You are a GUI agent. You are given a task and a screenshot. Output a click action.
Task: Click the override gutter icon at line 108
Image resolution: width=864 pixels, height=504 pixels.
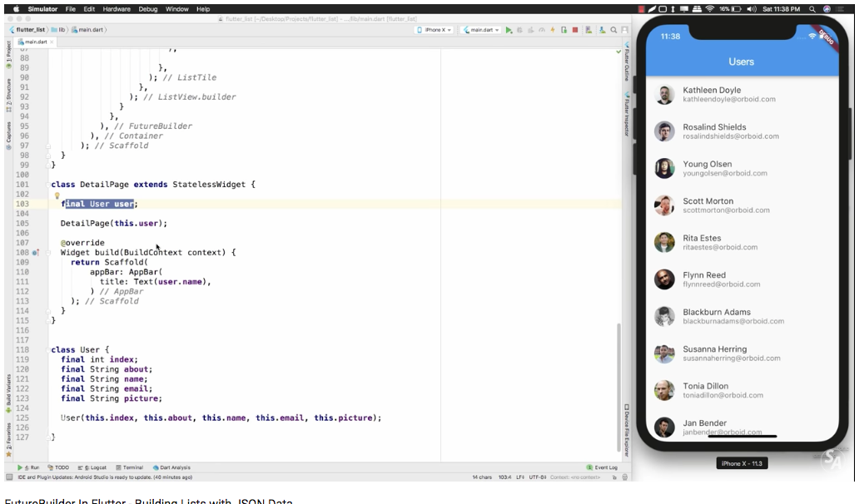pos(34,252)
